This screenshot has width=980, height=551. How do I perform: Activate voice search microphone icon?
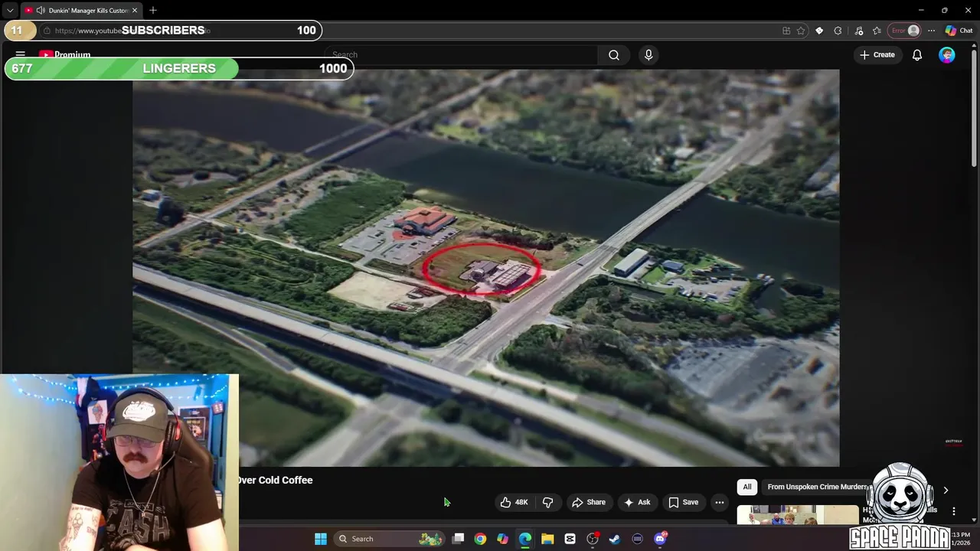click(648, 55)
